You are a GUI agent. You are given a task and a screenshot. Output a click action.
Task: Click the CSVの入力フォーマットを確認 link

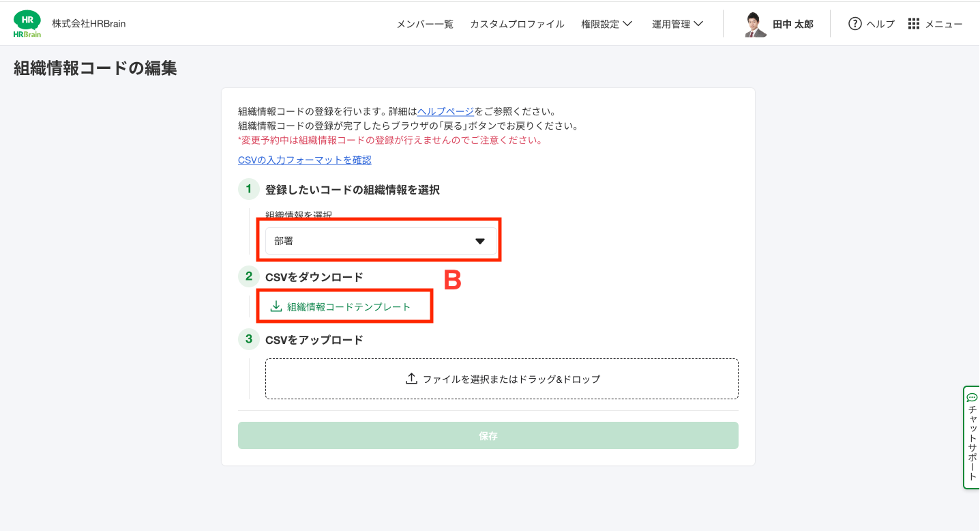point(304,160)
